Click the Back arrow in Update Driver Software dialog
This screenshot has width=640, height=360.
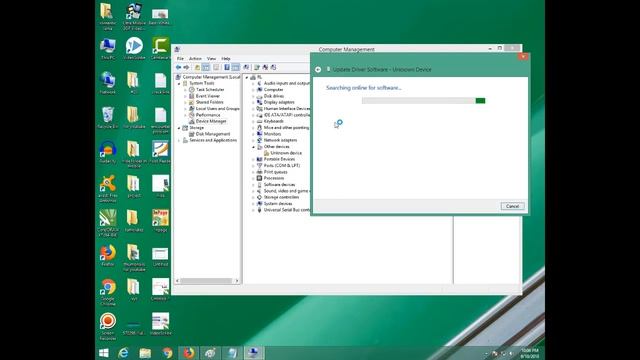click(x=318, y=69)
